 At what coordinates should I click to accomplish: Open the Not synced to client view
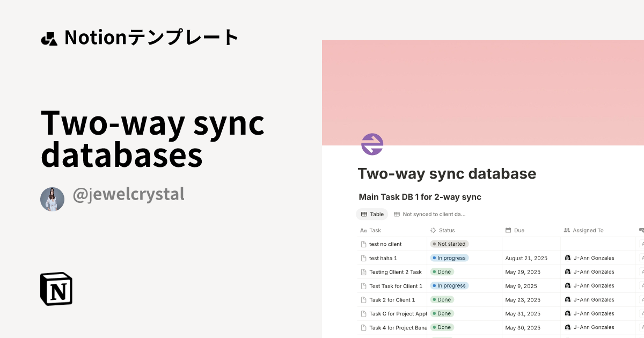[432, 214]
